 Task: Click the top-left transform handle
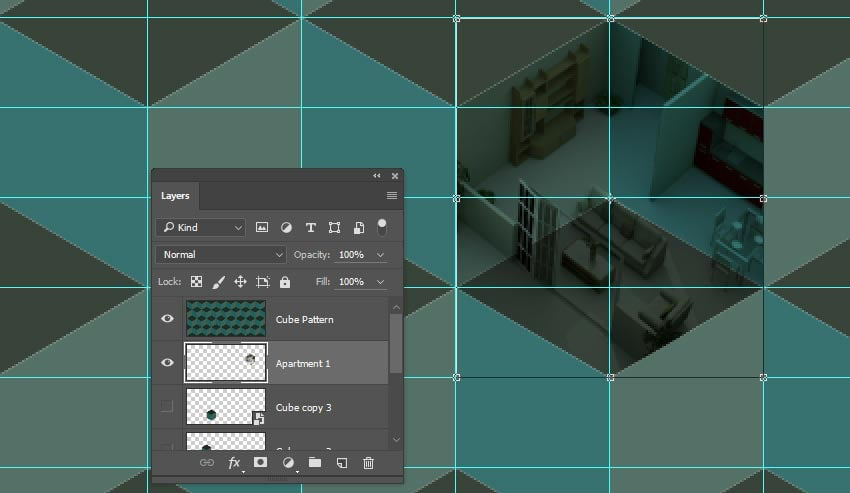tap(456, 19)
